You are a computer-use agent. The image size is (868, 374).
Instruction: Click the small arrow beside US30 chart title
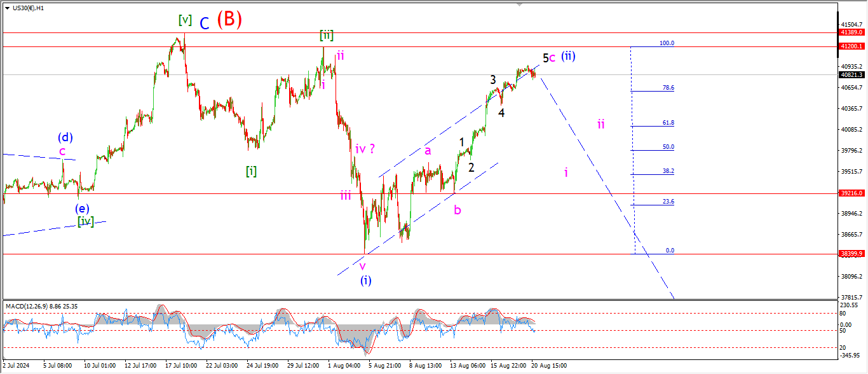[6, 8]
